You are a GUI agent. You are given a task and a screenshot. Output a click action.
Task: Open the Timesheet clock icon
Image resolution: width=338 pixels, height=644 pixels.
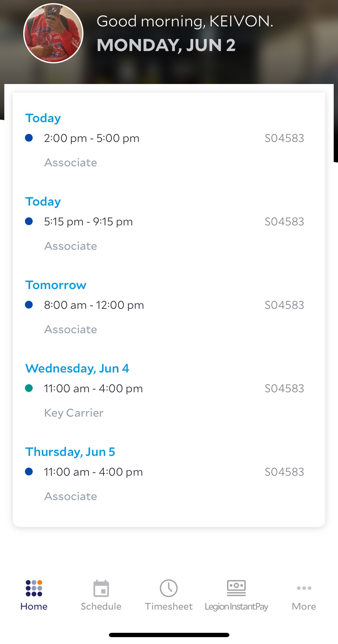(169, 588)
